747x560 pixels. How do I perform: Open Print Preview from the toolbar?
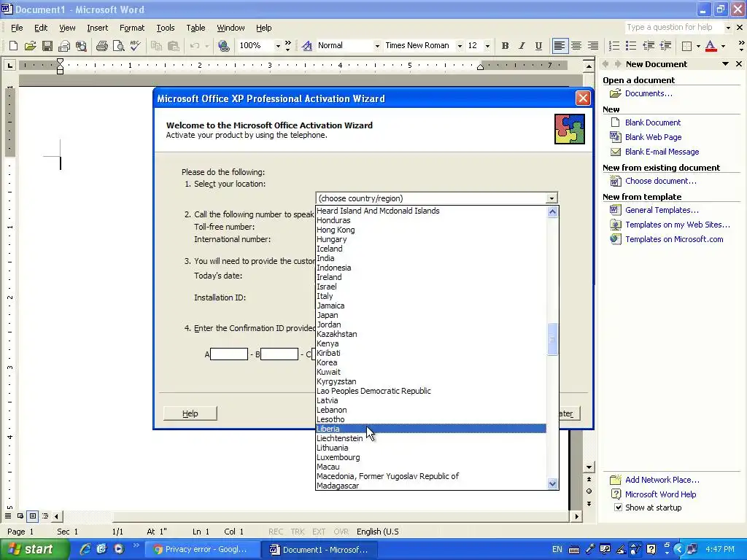118,46
